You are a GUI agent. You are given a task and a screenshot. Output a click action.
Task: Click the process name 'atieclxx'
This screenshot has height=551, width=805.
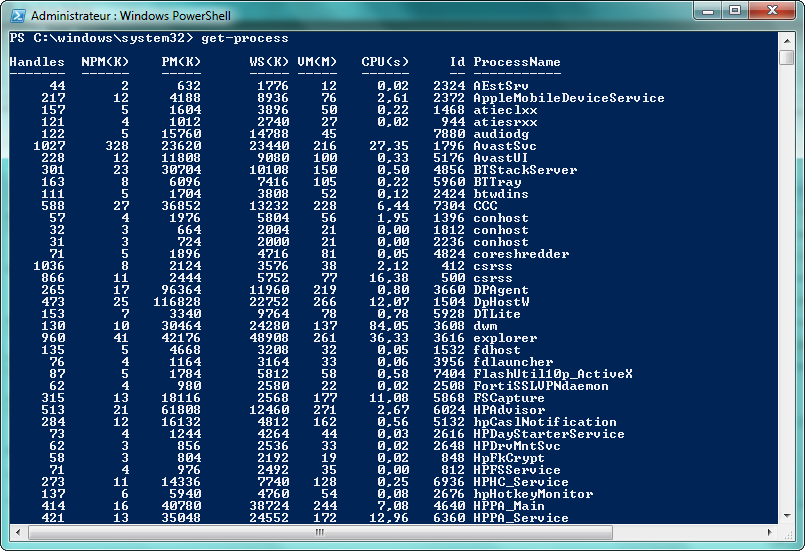pos(505,110)
